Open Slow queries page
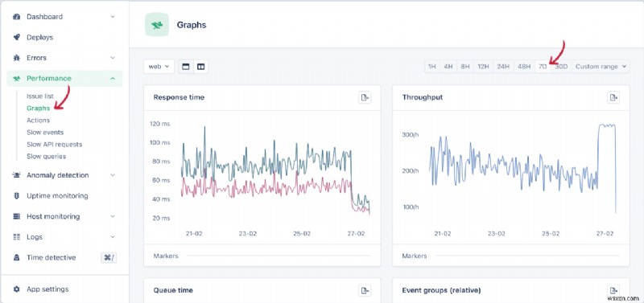This screenshot has height=303, width=644. click(x=47, y=156)
